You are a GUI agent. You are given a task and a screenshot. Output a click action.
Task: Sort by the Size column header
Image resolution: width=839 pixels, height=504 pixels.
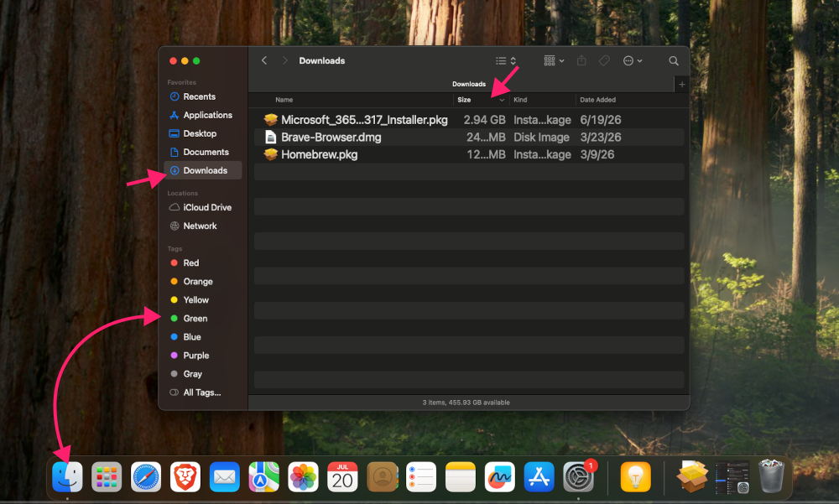[464, 100]
